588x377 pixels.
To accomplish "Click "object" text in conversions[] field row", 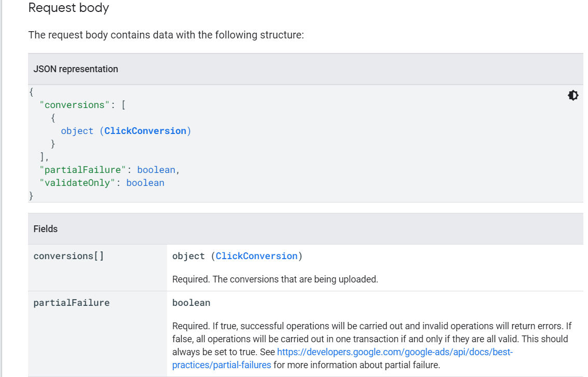I will (x=189, y=256).
